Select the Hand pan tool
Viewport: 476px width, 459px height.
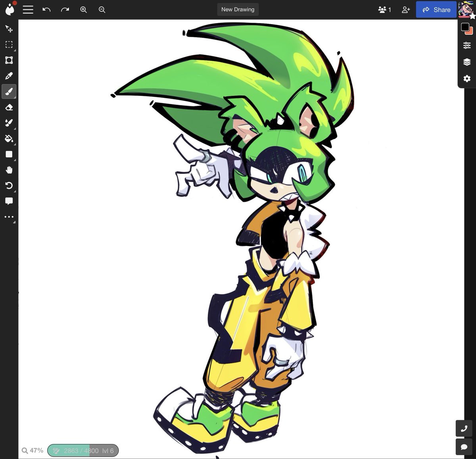pyautogui.click(x=9, y=170)
